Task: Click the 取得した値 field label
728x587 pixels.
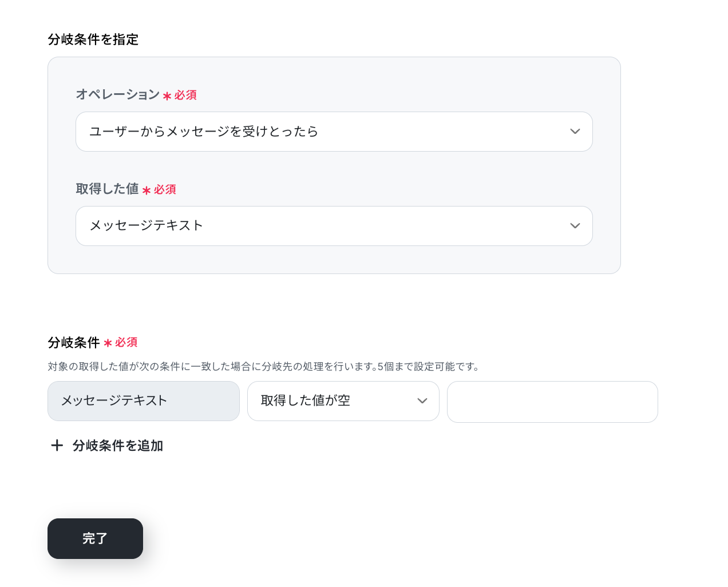Action: 108,189
